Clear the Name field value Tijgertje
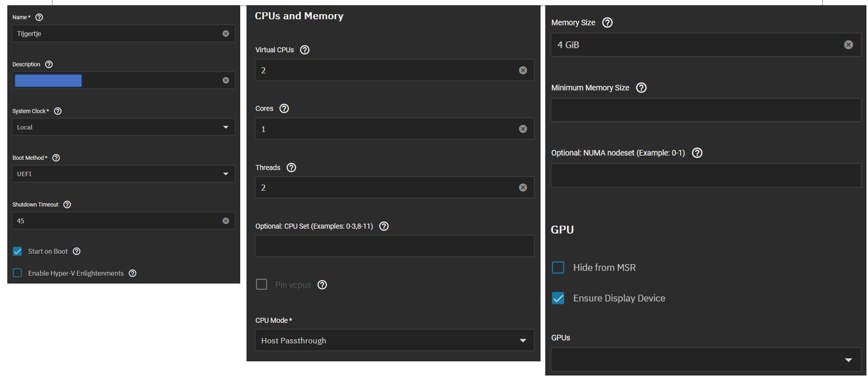The height and width of the screenshot is (376, 868). point(226,33)
